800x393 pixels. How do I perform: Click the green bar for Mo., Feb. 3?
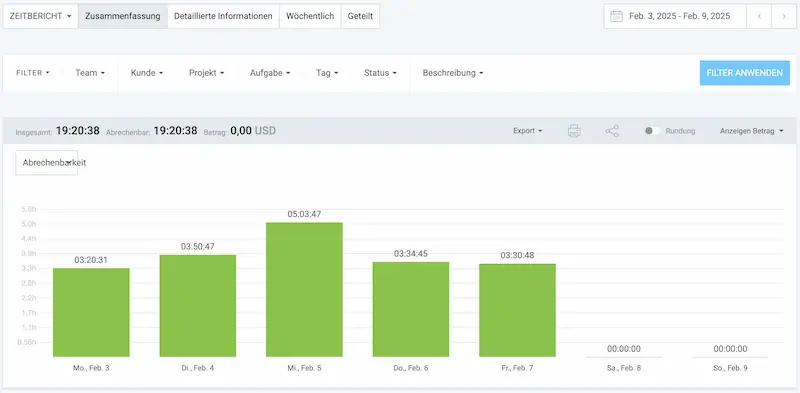tap(91, 312)
